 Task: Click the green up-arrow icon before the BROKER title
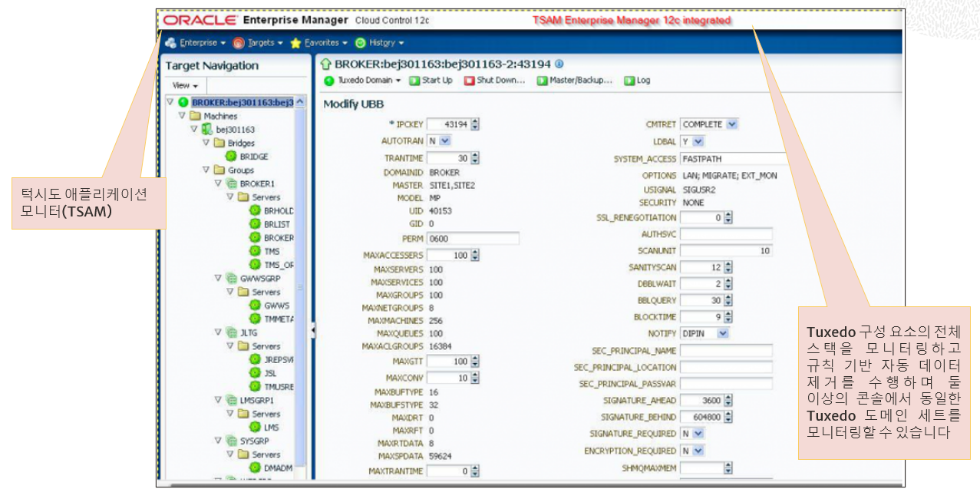325,64
